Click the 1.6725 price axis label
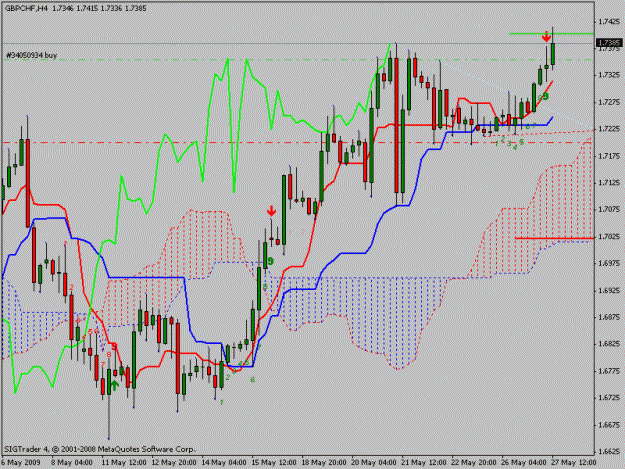 coord(609,397)
